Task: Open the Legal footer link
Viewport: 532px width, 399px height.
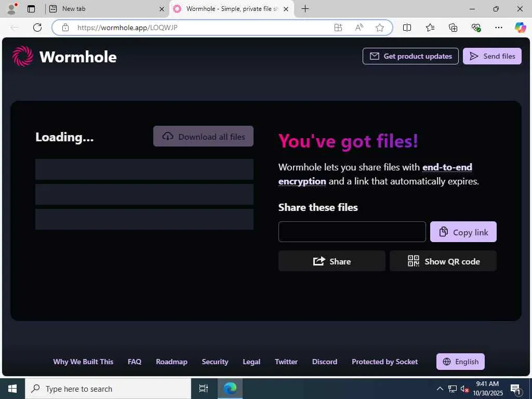Action: click(251, 362)
